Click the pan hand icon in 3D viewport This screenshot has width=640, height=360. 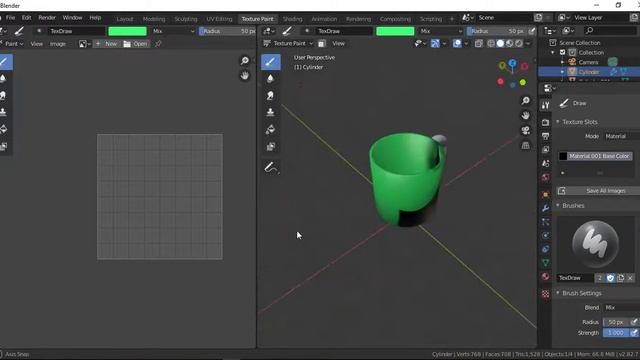click(x=526, y=116)
